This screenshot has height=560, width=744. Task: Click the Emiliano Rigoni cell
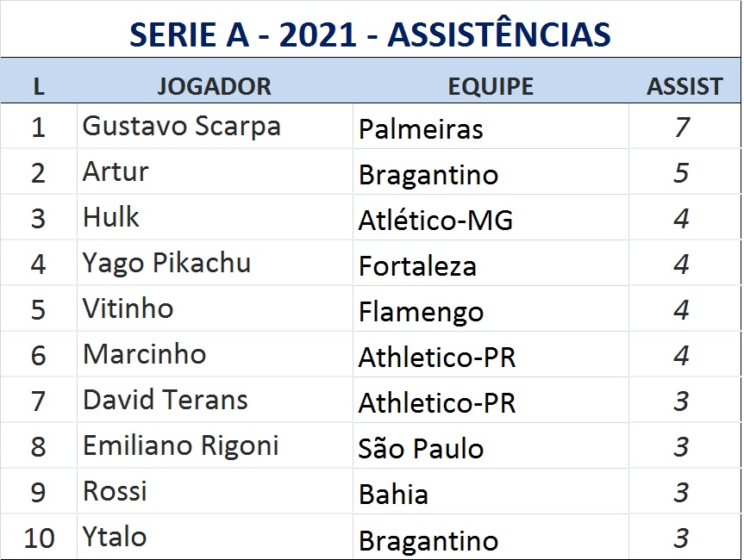(181, 445)
